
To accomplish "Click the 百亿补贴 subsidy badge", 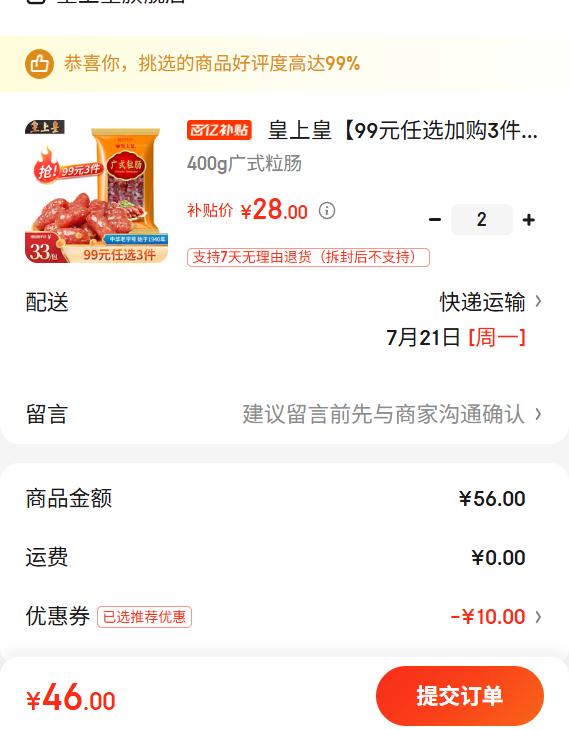I will point(219,130).
